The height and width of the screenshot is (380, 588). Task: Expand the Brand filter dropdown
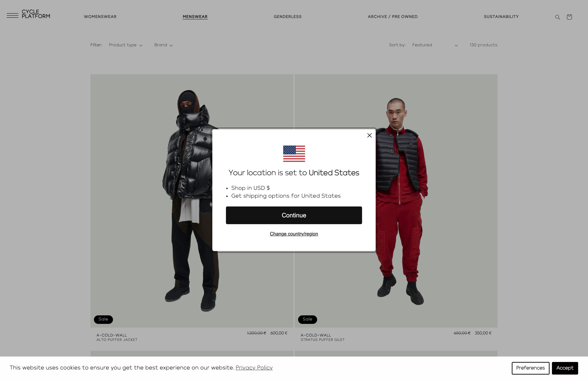point(163,45)
